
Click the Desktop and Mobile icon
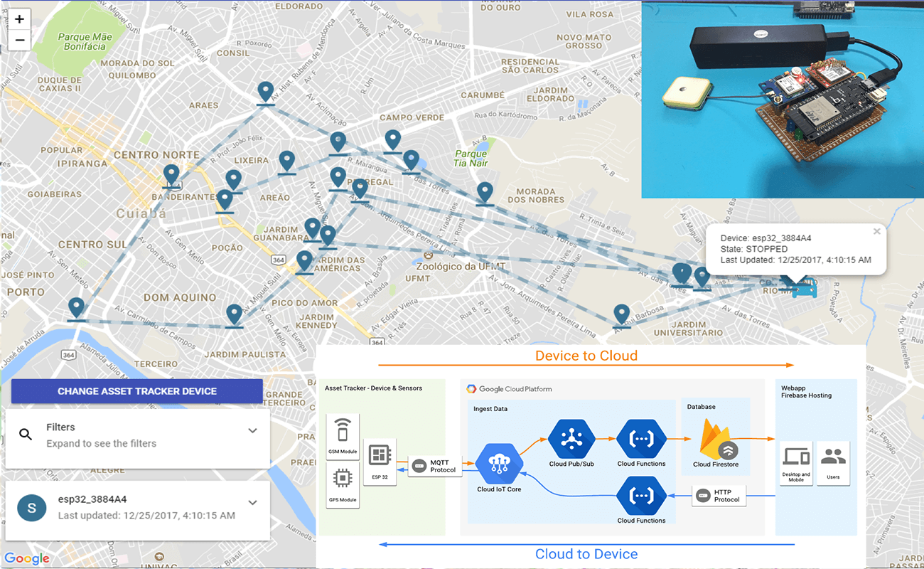pos(795,462)
